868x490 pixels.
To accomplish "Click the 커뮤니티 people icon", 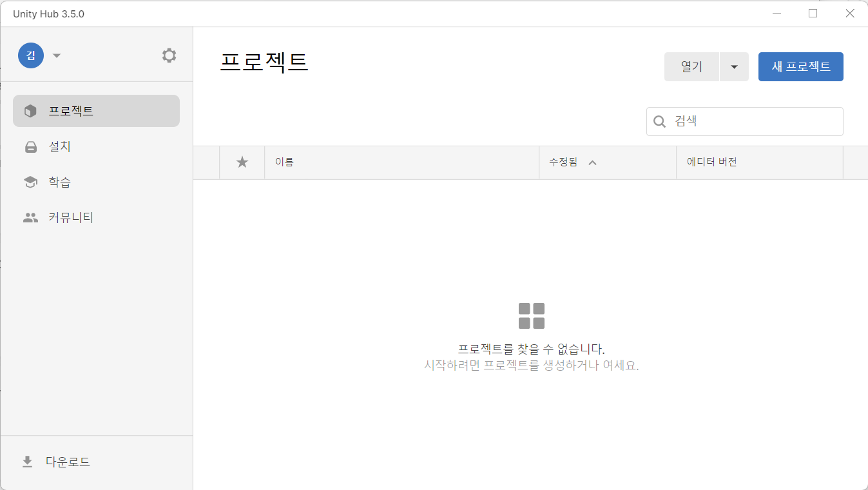I will point(30,218).
